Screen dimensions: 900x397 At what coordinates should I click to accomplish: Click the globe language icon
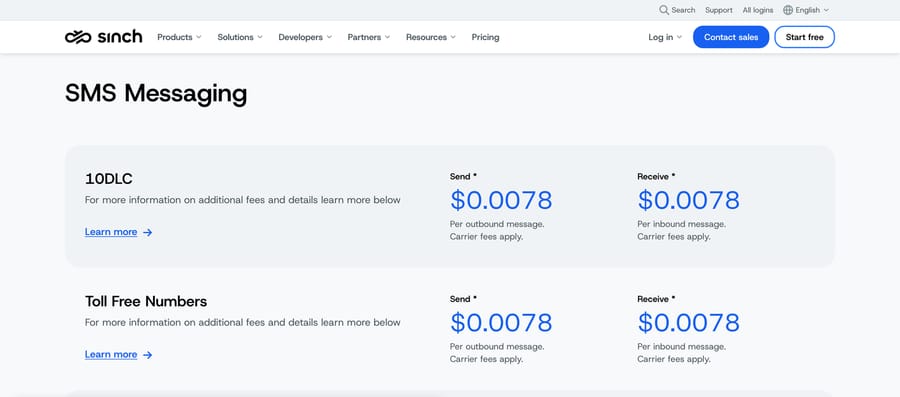pyautogui.click(x=788, y=10)
